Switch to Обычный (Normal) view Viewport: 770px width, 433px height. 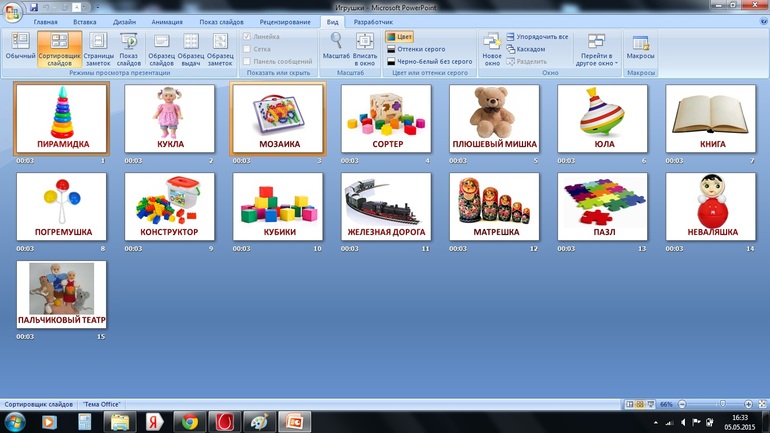pyautogui.click(x=19, y=46)
